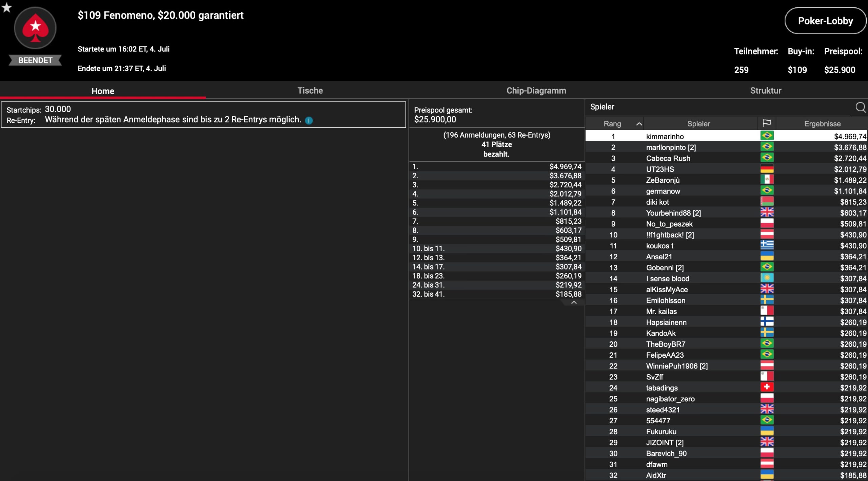The height and width of the screenshot is (481, 868).
Task: Collapse the payout list chevron
Action: 574,303
